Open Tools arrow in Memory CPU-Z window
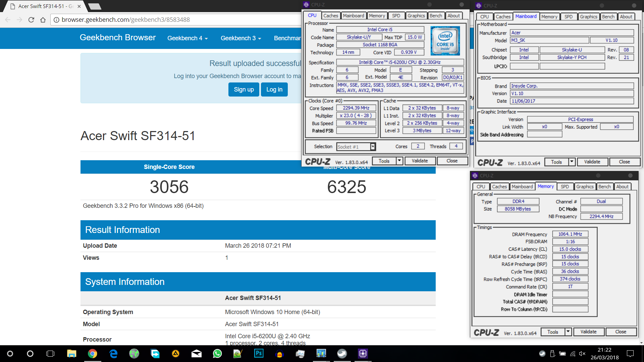 (568, 332)
